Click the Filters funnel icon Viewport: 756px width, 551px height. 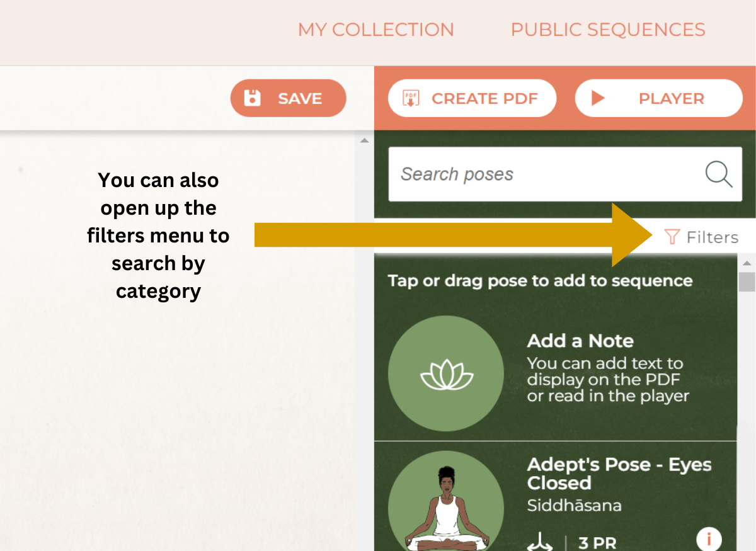click(x=672, y=237)
